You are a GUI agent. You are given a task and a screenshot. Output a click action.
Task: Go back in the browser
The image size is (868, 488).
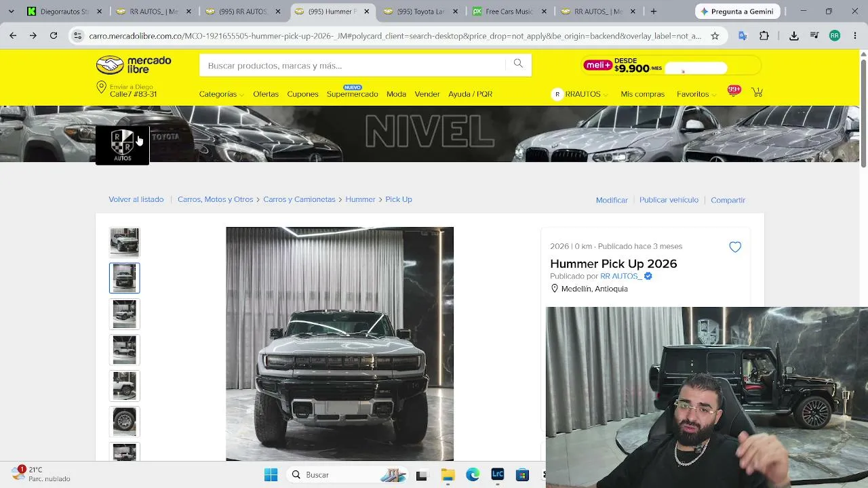[13, 36]
